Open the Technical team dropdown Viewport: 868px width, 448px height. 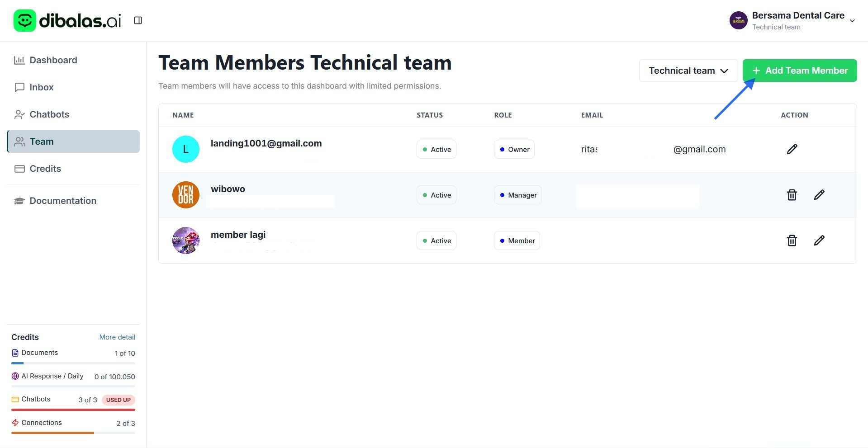pyautogui.click(x=688, y=71)
